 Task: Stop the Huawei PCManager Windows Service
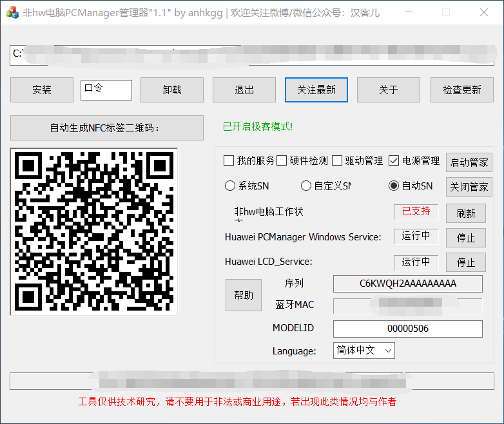click(466, 238)
